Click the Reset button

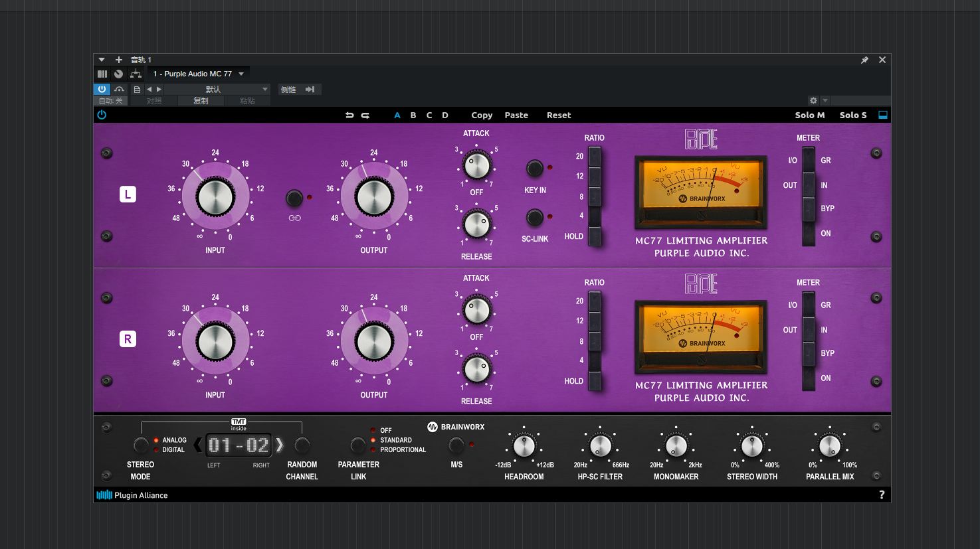point(558,115)
